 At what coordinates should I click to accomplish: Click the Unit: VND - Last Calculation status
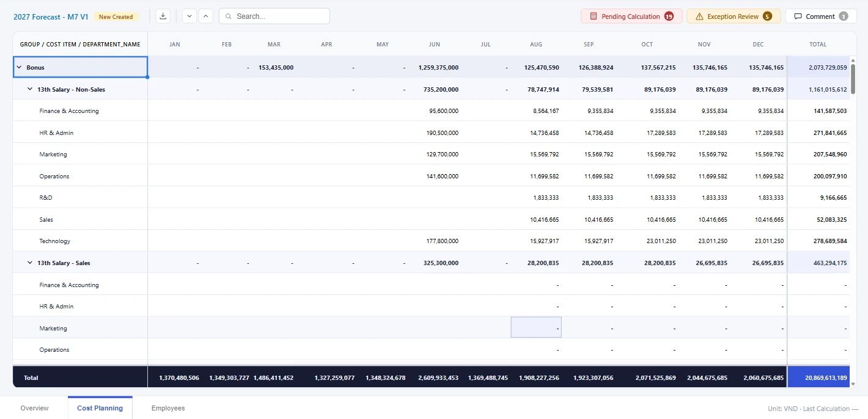[x=813, y=409]
